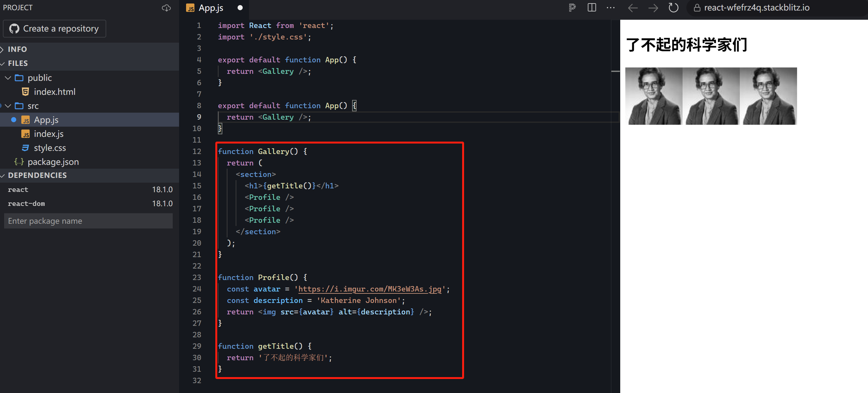Select the App.js editor tab

(x=210, y=8)
